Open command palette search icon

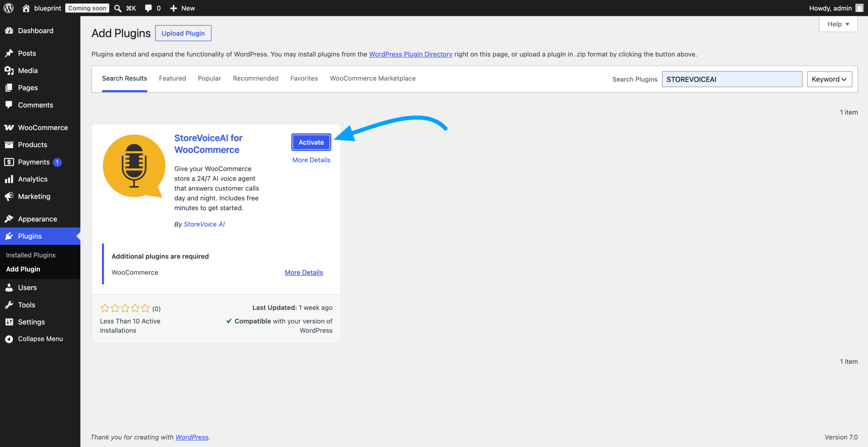(118, 8)
